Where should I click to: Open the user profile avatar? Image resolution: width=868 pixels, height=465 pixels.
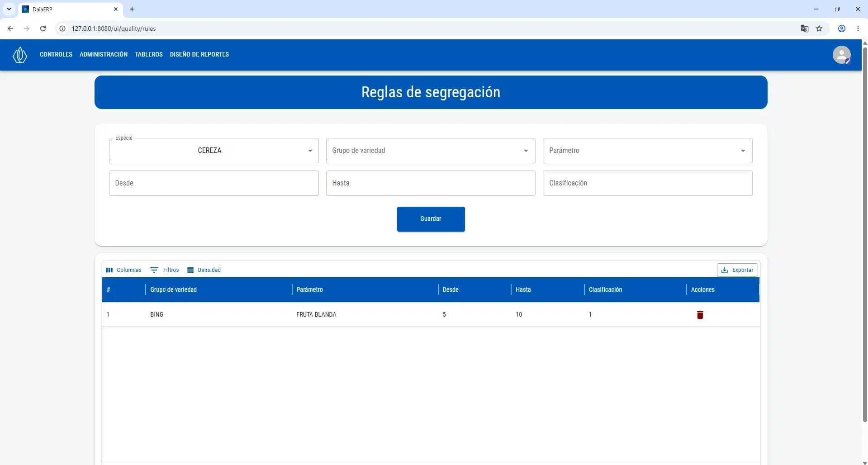tap(841, 55)
